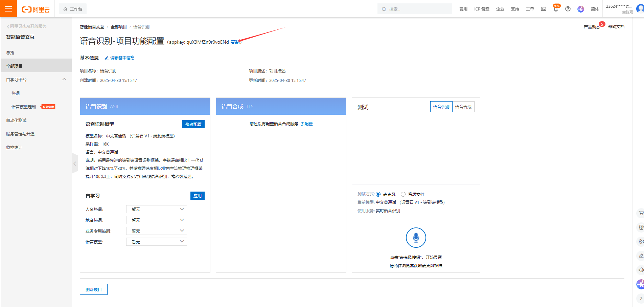This screenshot has height=307, width=644.
Task: Collapse the 自学习平台 menu section
Action: pos(64,80)
